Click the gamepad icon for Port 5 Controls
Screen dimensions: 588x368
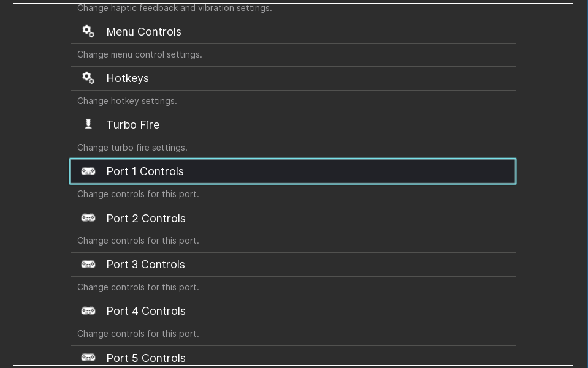pyautogui.click(x=88, y=358)
